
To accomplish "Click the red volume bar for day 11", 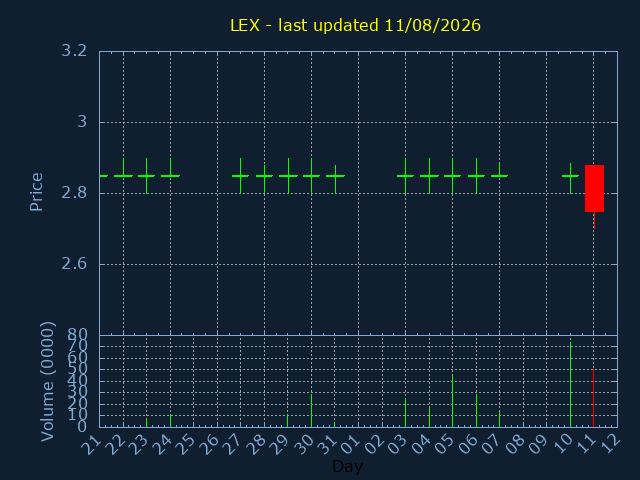I will click(593, 398).
